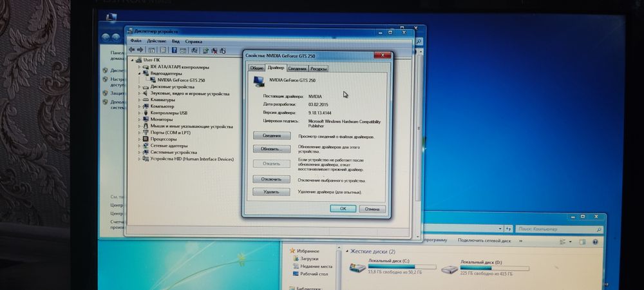
Task: Switch to the Драйвер tab
Action: coord(276,68)
